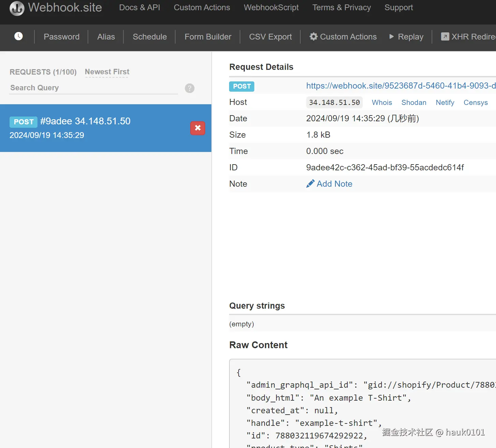Image resolution: width=496 pixels, height=448 pixels.
Task: Click CSV Export
Action: pyautogui.click(x=270, y=37)
